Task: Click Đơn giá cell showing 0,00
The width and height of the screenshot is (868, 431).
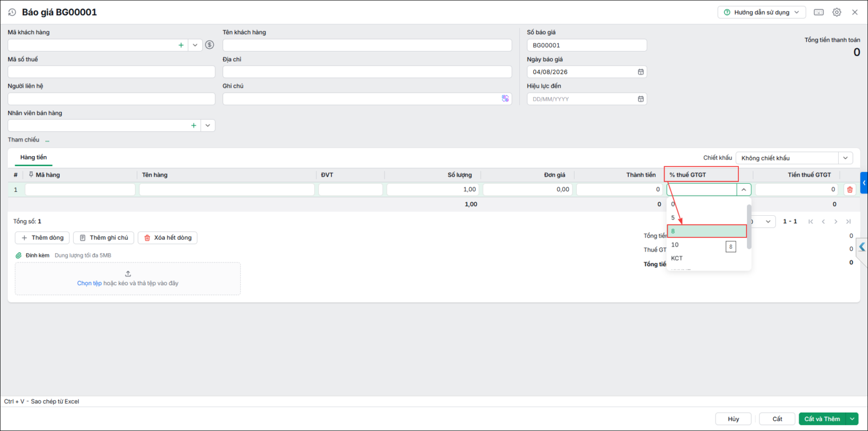Action: click(528, 189)
